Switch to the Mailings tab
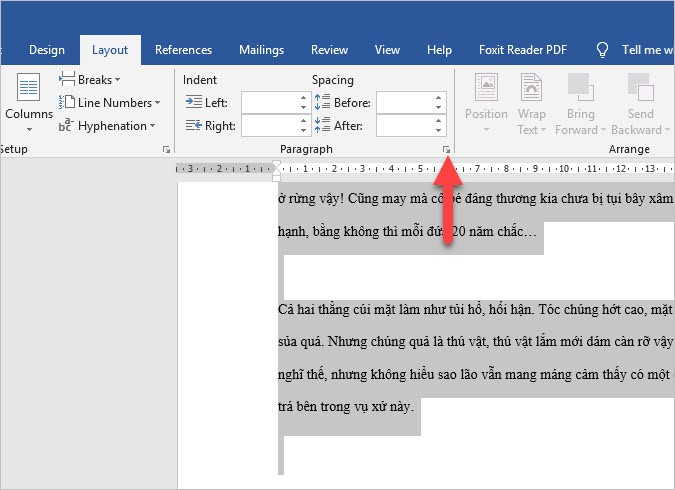The width and height of the screenshot is (675, 490). [261, 50]
